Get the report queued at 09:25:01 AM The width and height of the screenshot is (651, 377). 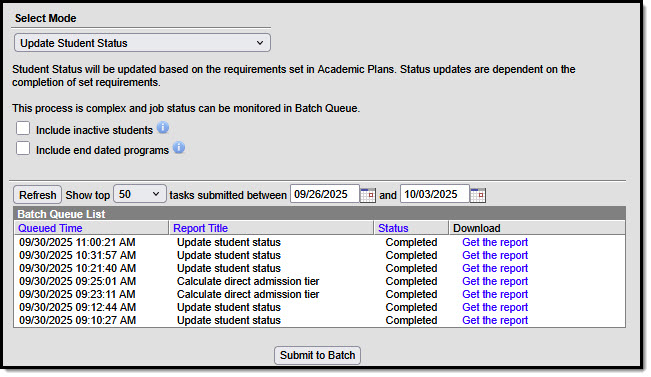coord(495,281)
